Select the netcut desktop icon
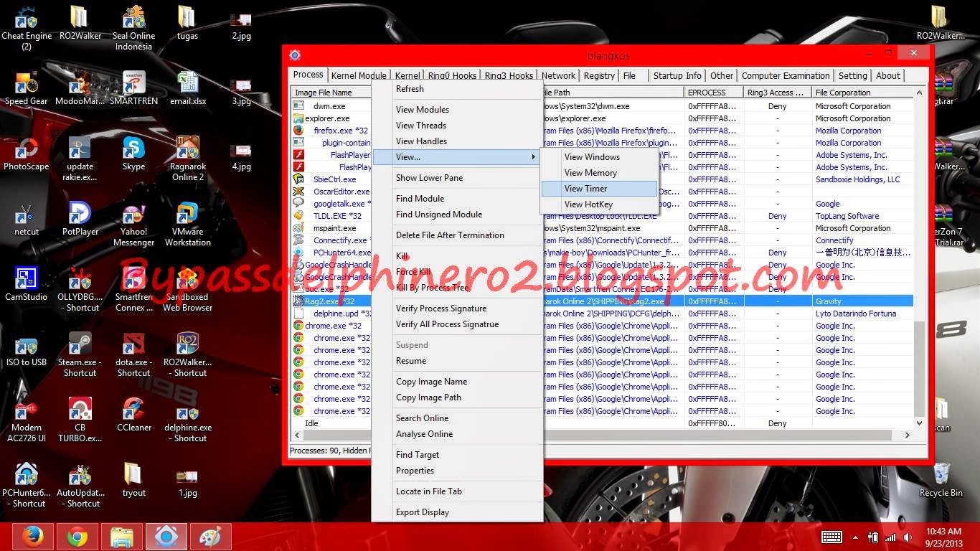980x551 pixels. [27, 220]
